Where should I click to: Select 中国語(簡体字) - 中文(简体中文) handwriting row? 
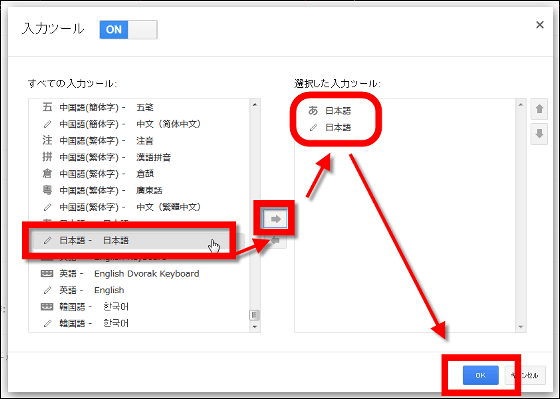(x=139, y=124)
